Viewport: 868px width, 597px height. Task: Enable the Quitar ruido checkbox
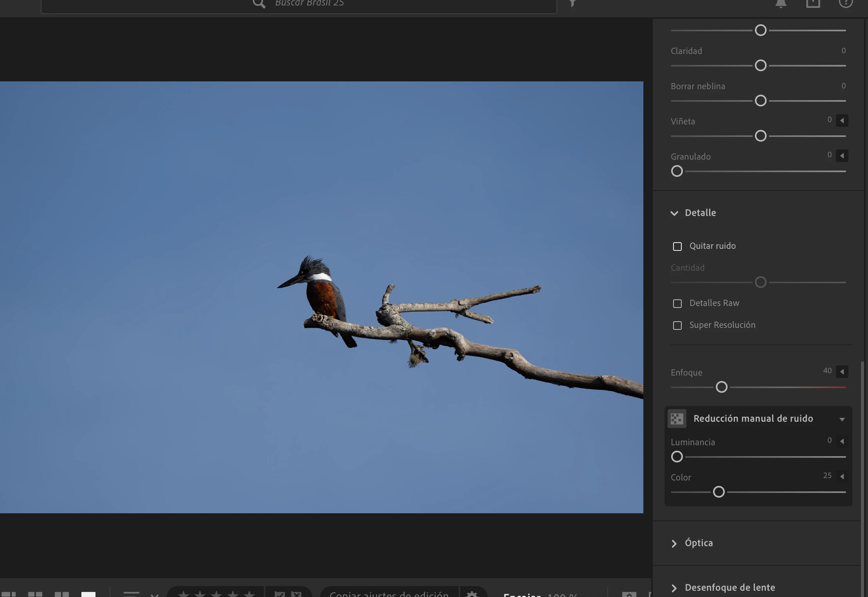(x=677, y=246)
